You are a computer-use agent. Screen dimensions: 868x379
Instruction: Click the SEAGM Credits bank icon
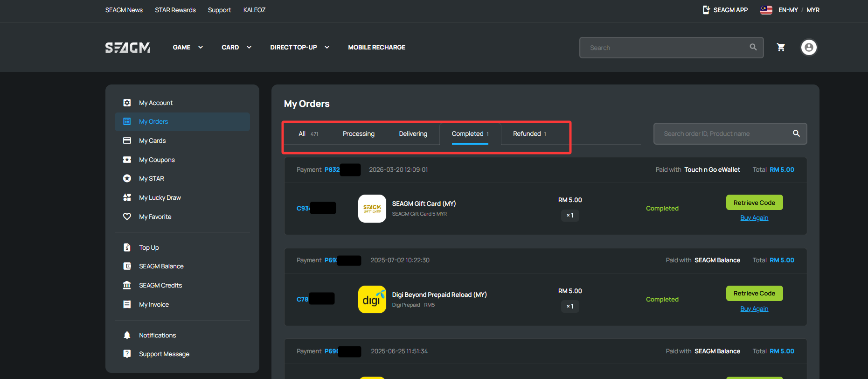click(x=127, y=285)
